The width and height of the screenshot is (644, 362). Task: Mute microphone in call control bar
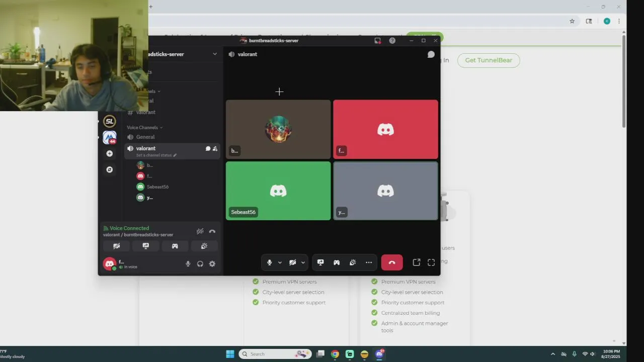(x=269, y=262)
